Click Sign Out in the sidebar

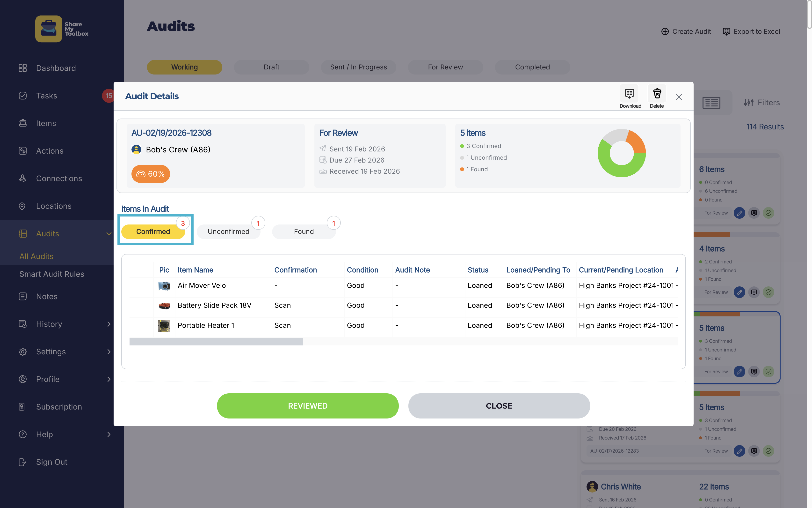[x=52, y=462]
